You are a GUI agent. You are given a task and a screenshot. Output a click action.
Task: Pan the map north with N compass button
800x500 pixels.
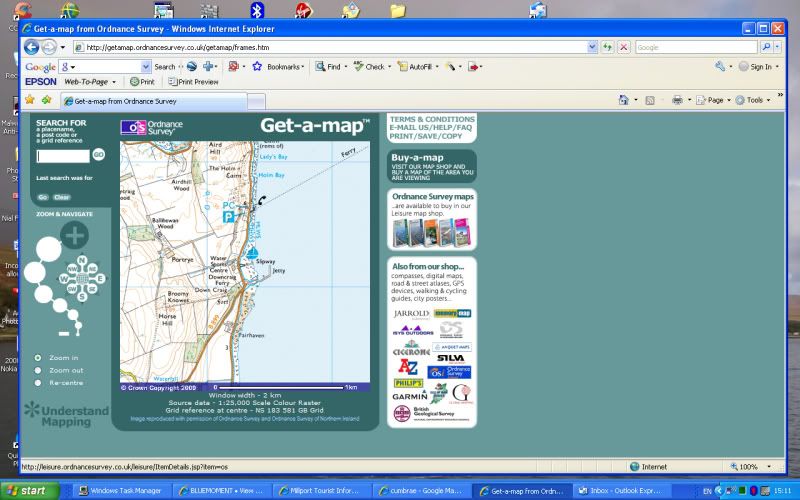[x=82, y=261]
